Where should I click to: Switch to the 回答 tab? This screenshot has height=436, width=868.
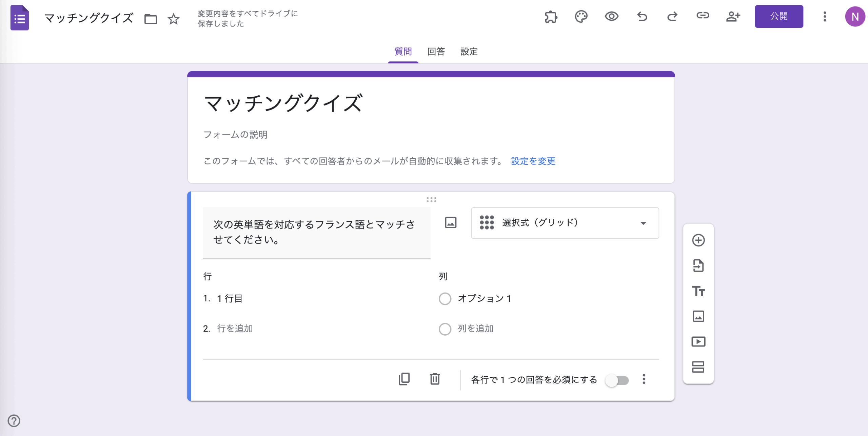click(436, 52)
